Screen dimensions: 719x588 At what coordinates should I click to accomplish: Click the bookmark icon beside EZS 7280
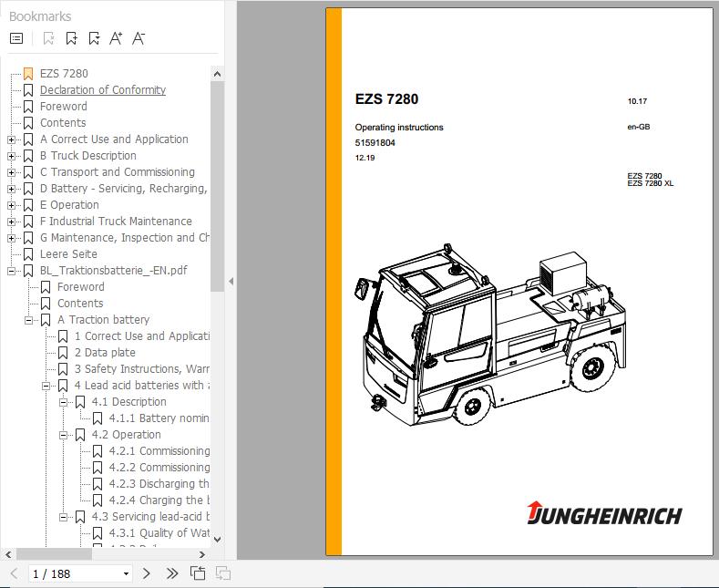28,74
